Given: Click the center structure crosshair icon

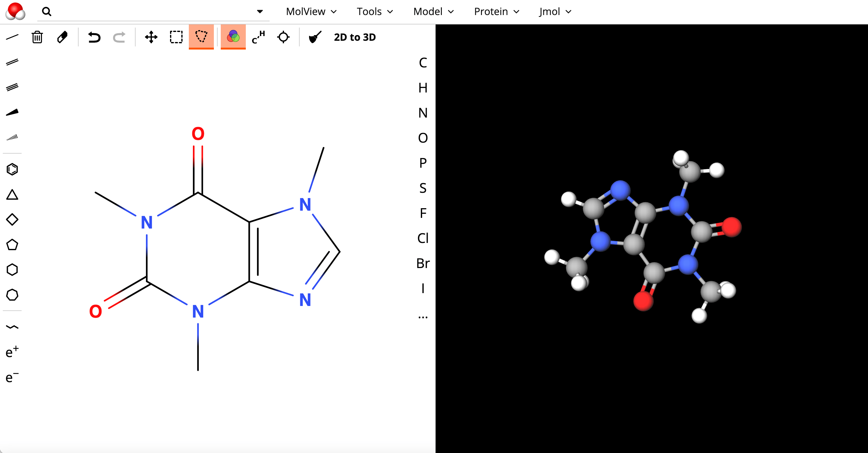Looking at the screenshot, I should click(283, 37).
